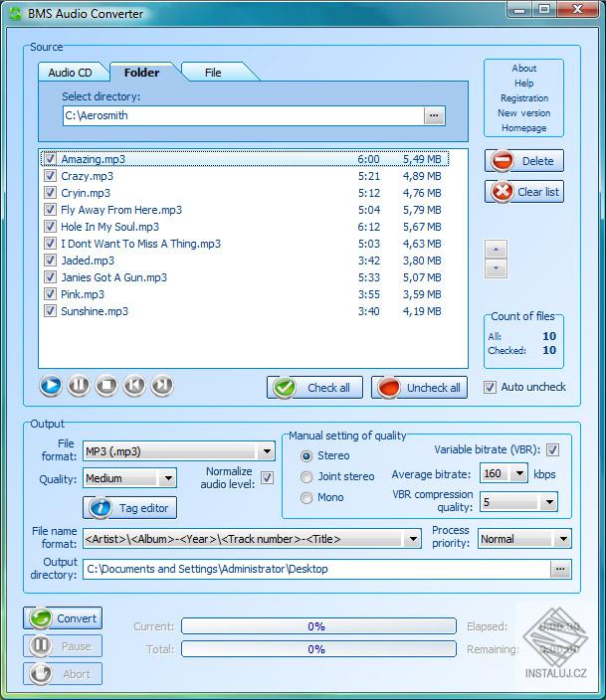Screen dimensions: 606x700
Task: Skip to previous track icon
Action: [134, 385]
